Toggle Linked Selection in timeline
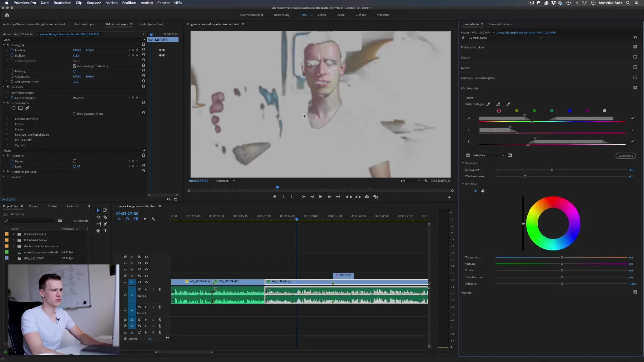644x362 pixels. click(x=136, y=219)
